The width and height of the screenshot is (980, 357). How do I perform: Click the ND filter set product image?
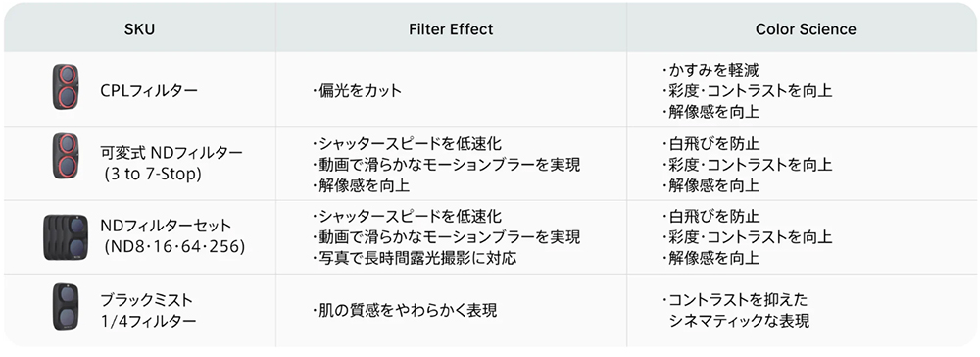[x=66, y=236]
